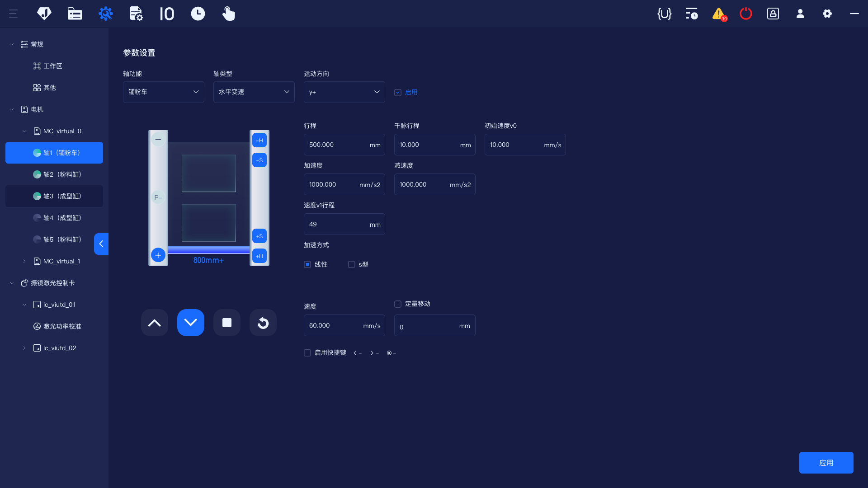Collapse the sidebar with blue arrow tab
868x488 pixels.
(x=101, y=244)
